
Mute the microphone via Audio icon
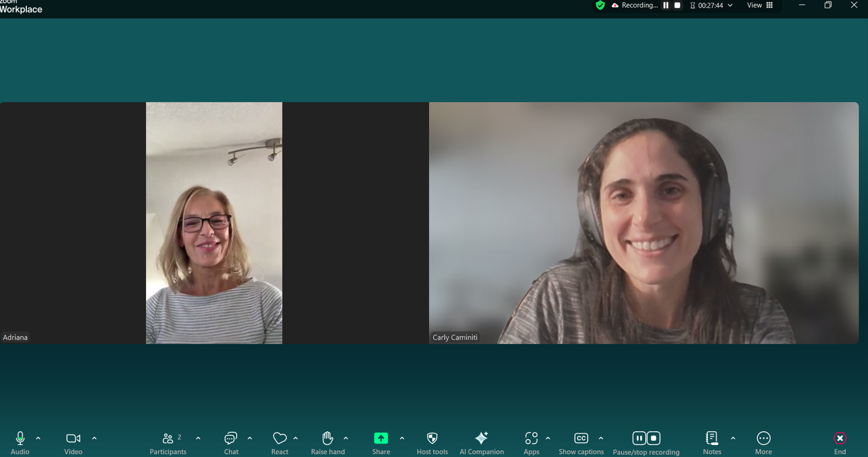20,438
